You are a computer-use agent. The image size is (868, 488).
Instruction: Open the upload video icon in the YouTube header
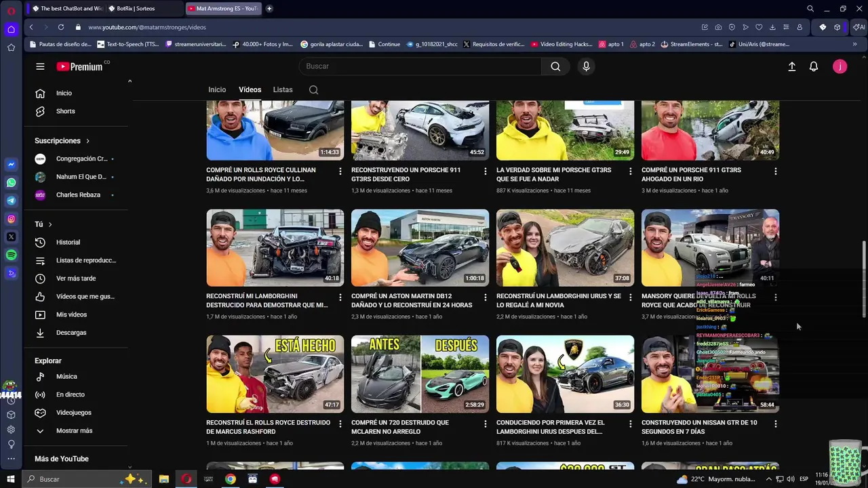click(x=791, y=66)
